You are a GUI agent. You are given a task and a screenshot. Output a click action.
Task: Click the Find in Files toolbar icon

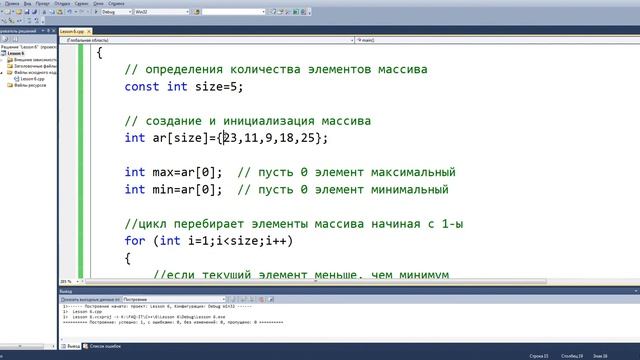click(197, 12)
